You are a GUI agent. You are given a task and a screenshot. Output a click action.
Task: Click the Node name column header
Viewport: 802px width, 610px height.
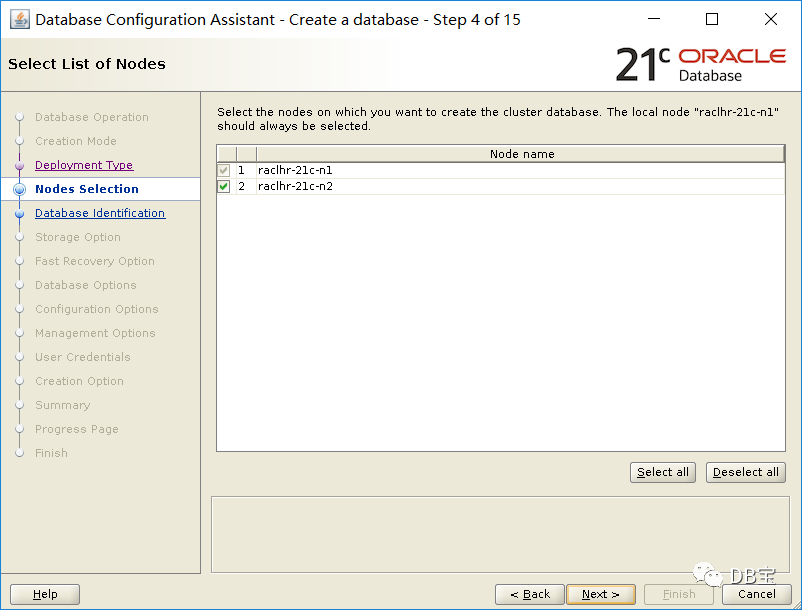pos(521,154)
